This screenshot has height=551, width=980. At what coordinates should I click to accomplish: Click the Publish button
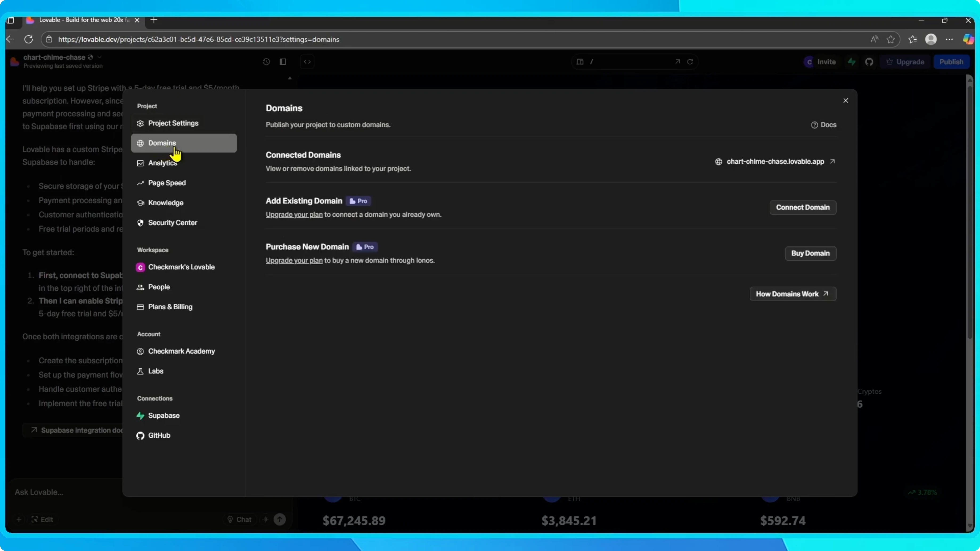[x=951, y=61]
